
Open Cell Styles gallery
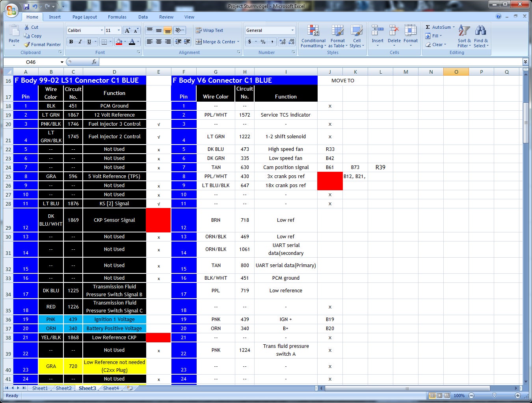click(x=357, y=37)
